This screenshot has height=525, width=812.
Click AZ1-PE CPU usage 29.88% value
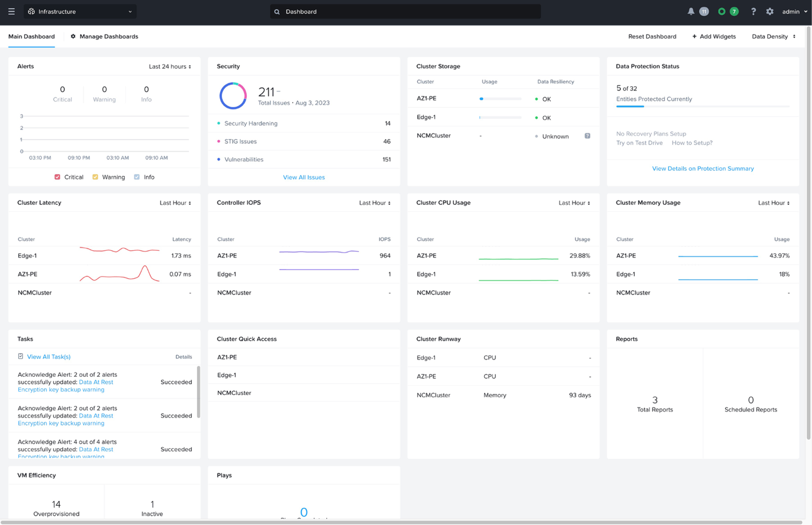point(579,256)
